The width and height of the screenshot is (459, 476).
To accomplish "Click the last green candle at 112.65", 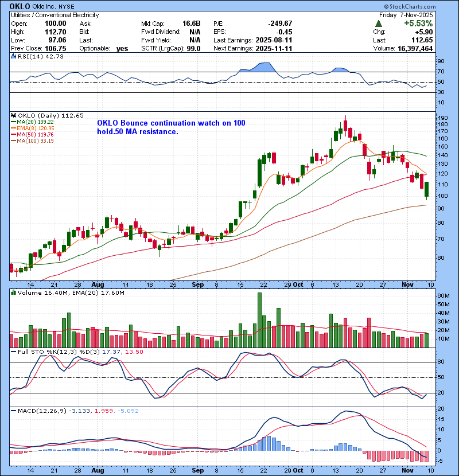I will pyautogui.click(x=426, y=189).
